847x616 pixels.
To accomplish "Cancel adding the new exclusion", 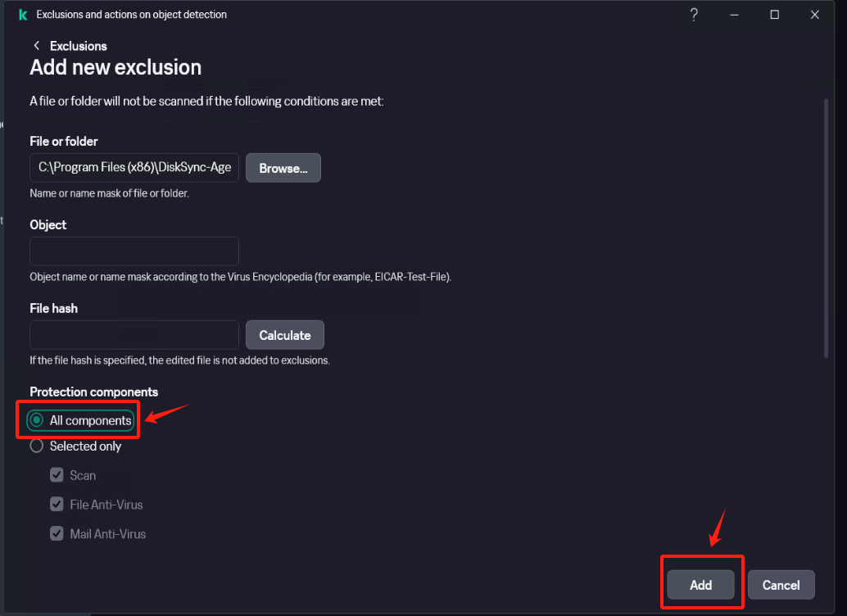I will 781,585.
